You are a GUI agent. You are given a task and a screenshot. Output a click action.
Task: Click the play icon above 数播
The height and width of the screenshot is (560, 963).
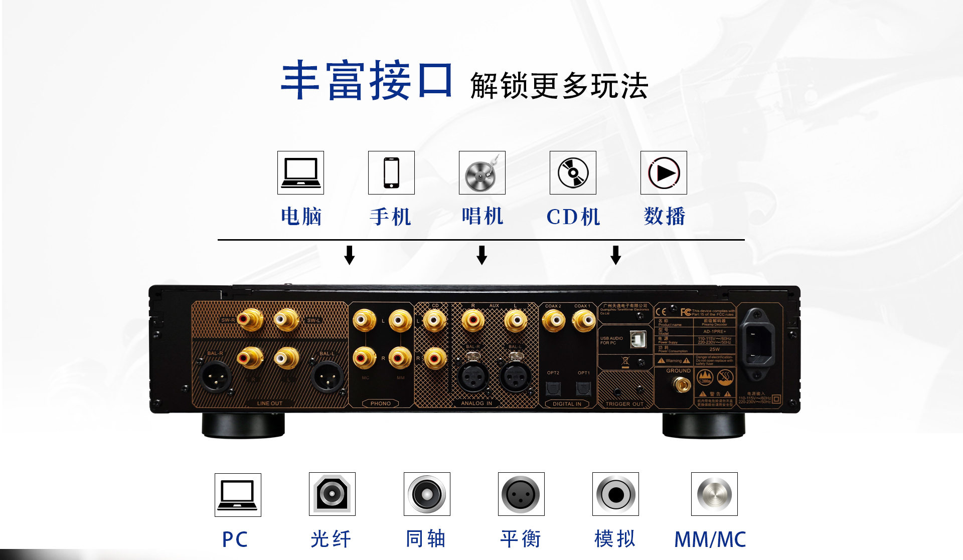(x=664, y=172)
